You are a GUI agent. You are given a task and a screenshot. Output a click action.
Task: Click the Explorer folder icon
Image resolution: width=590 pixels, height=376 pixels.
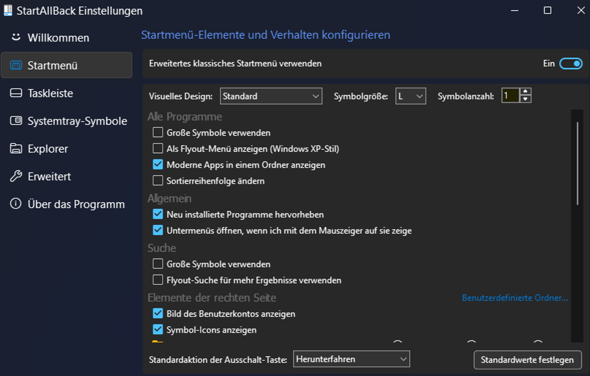[x=16, y=148]
